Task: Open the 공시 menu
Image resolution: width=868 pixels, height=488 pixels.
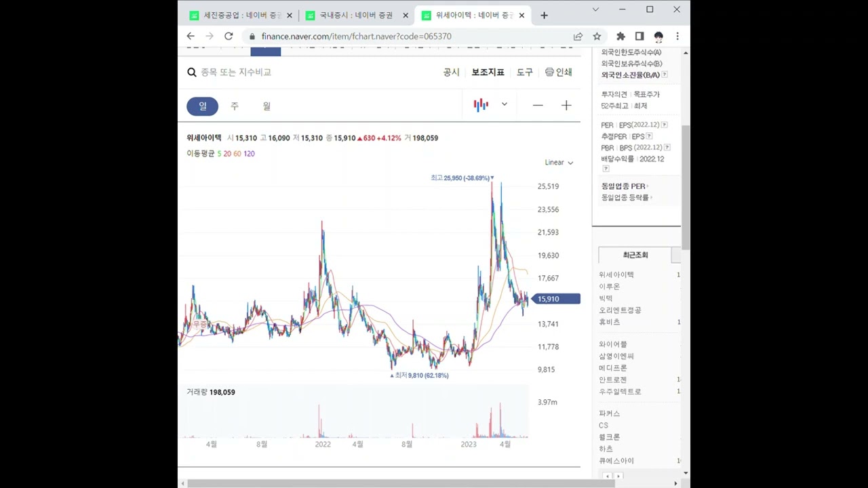Action: click(x=451, y=72)
